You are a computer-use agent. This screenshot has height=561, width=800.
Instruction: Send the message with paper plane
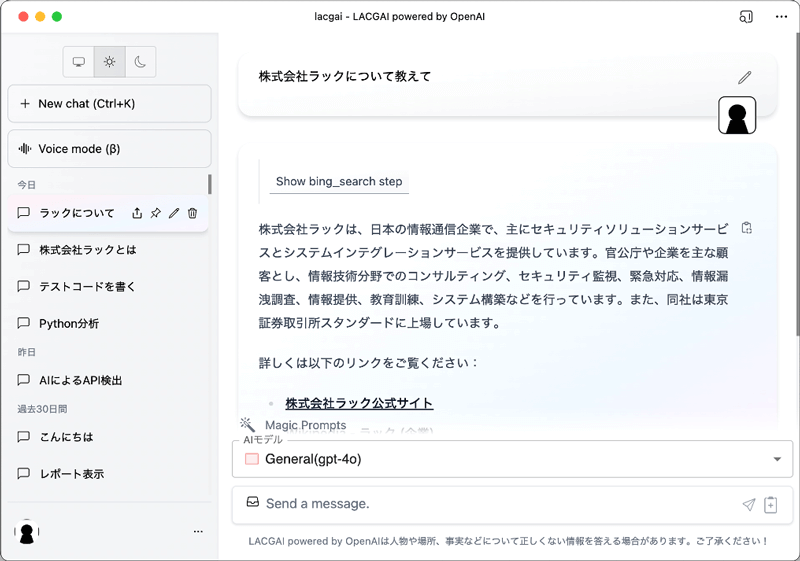click(748, 504)
